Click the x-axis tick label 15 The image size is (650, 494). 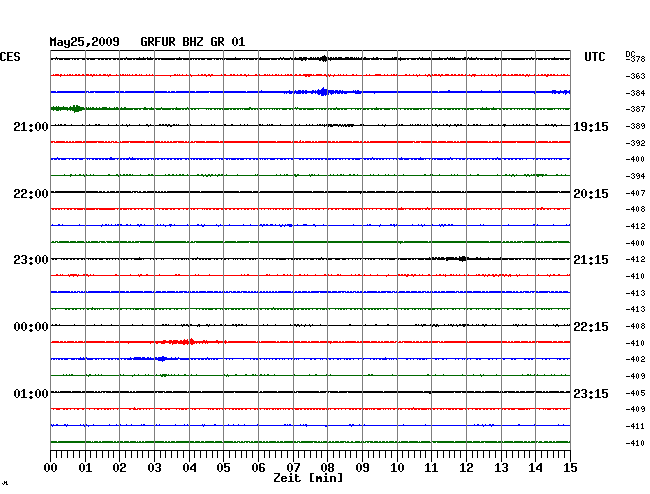coord(570,468)
